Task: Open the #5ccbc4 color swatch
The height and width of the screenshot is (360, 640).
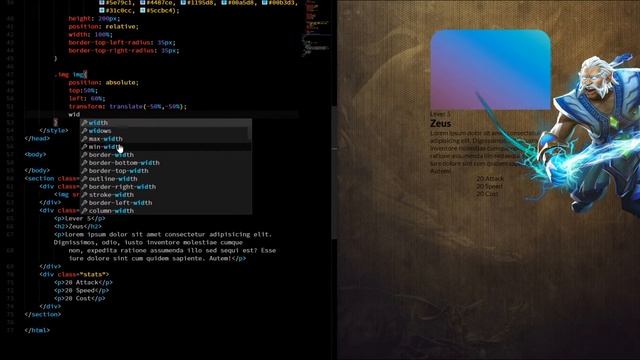Action: coord(142,10)
